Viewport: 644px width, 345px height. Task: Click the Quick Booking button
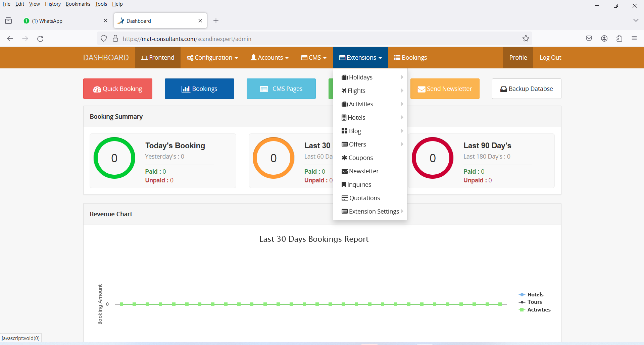click(118, 89)
